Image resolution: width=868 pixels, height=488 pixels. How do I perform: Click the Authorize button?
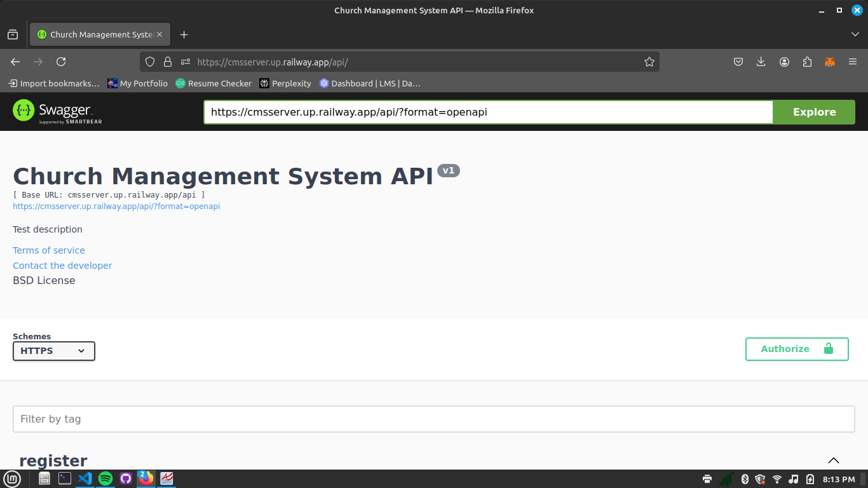pos(797,349)
